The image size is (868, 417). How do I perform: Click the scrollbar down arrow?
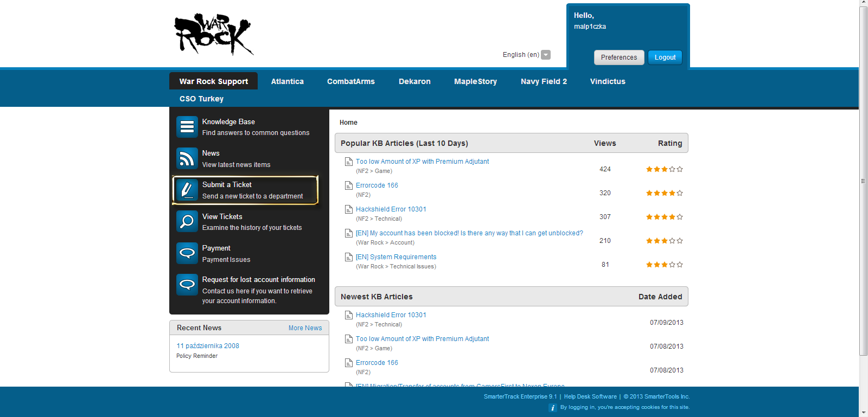click(x=863, y=413)
